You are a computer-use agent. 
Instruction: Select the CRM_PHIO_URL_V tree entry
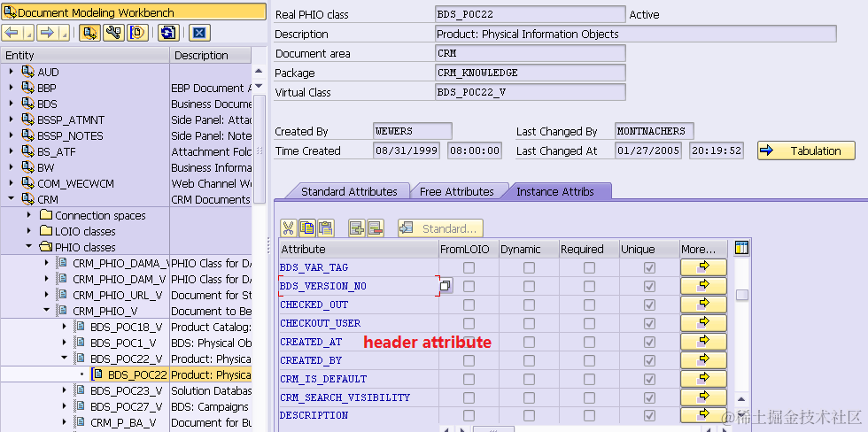tap(119, 295)
